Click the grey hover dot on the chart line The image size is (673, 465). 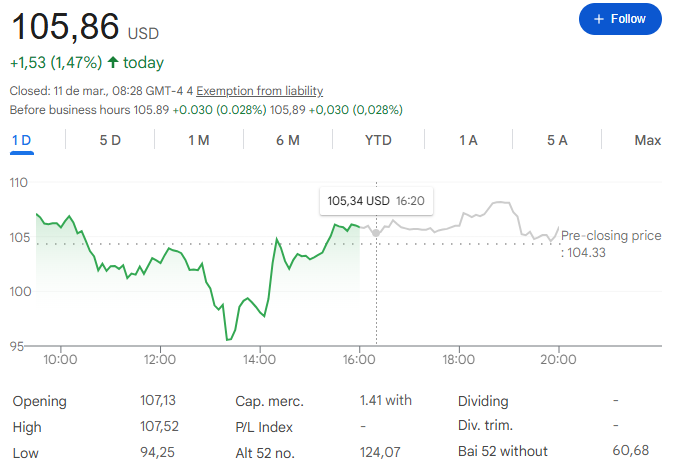pos(376,231)
